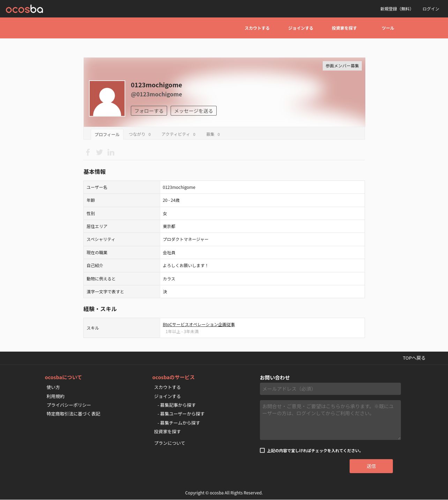The image size is (448, 500).
Task: Click the ocosba logo
Action: (x=24, y=9)
